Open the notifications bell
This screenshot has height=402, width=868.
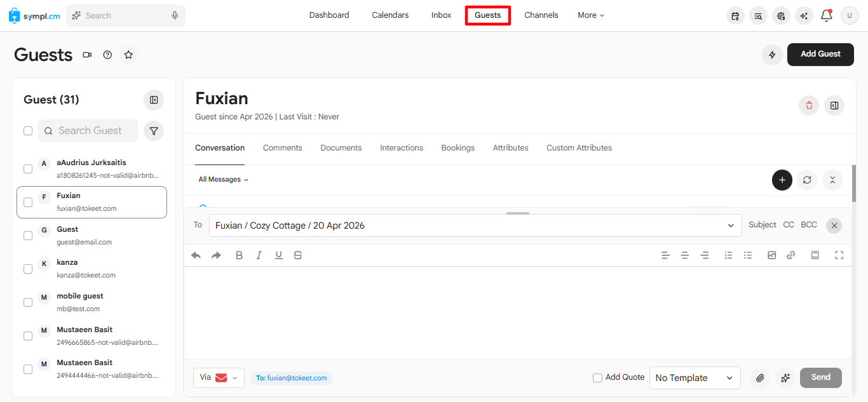(826, 15)
